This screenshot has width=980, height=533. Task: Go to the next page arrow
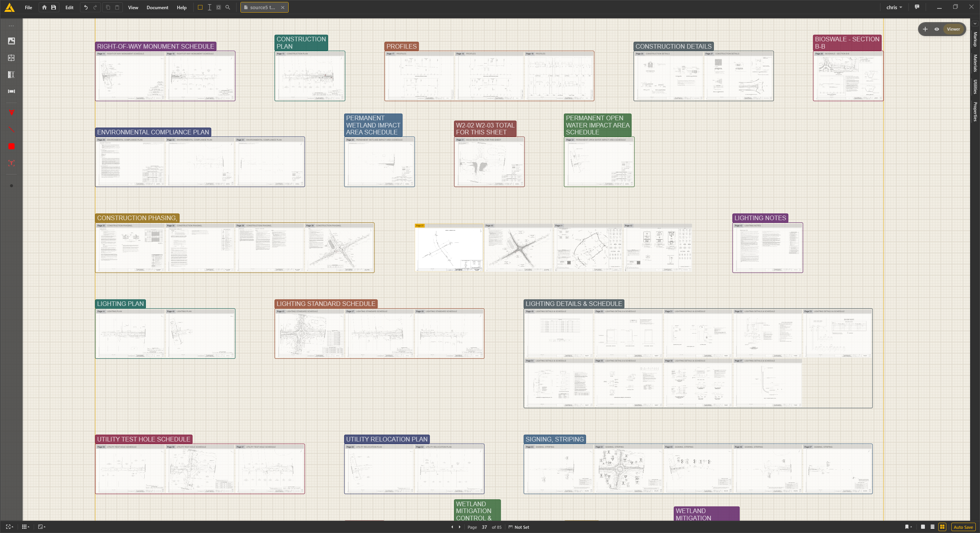click(460, 527)
